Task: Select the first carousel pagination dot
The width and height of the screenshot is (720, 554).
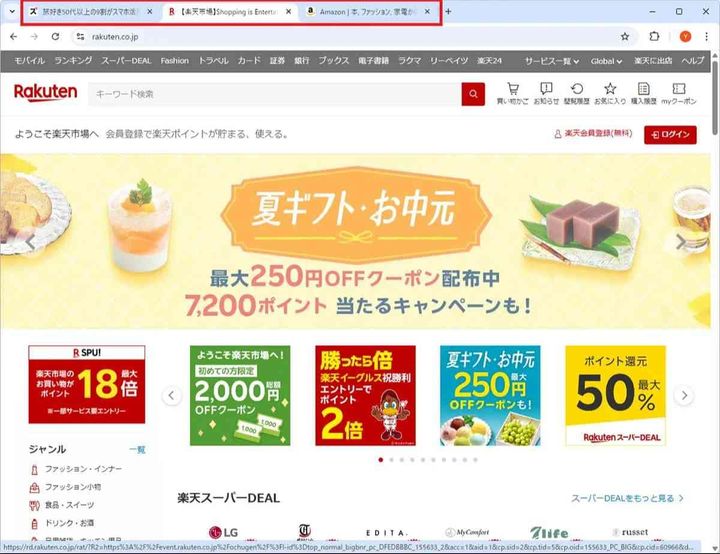Action: [x=381, y=460]
